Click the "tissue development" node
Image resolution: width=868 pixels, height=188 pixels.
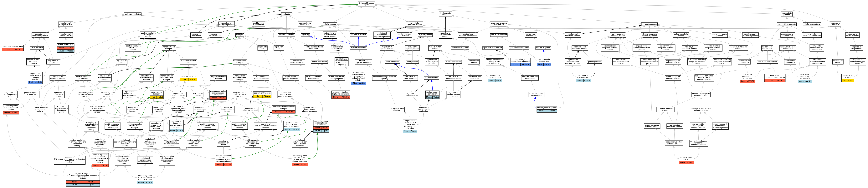click(499, 35)
